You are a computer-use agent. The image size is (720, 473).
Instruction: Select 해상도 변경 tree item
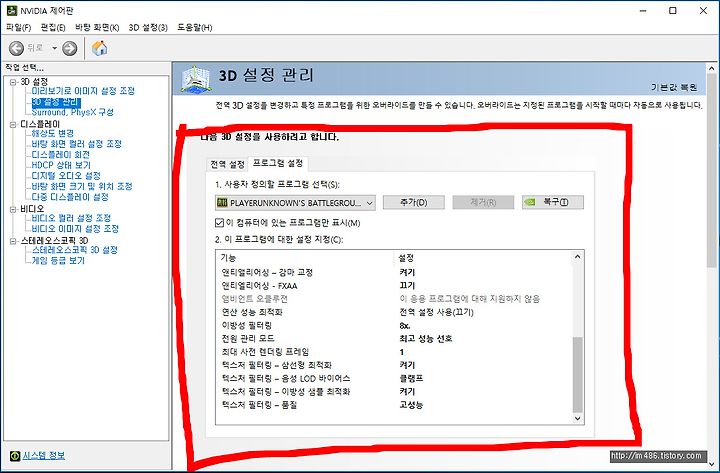click(x=53, y=133)
